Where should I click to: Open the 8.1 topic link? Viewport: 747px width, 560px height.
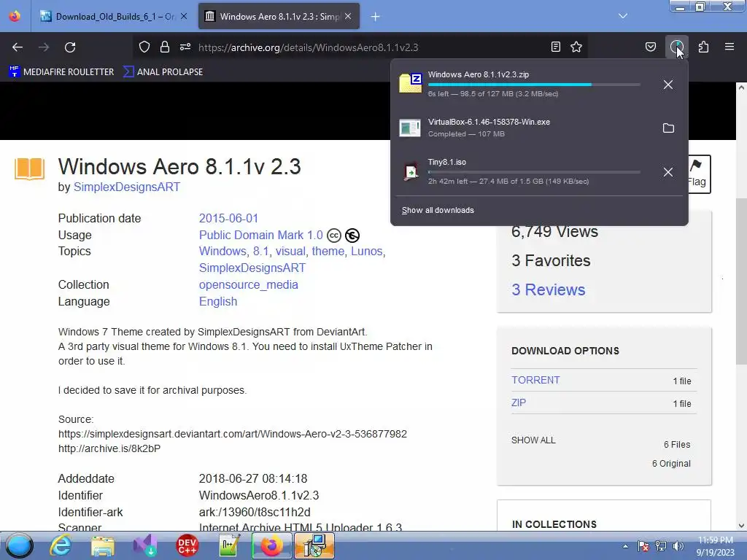click(x=260, y=251)
